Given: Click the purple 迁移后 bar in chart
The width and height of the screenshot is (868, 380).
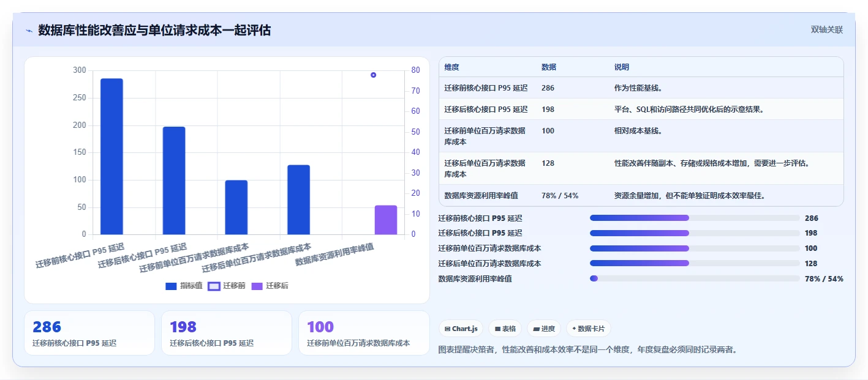Looking at the screenshot, I should [x=386, y=220].
